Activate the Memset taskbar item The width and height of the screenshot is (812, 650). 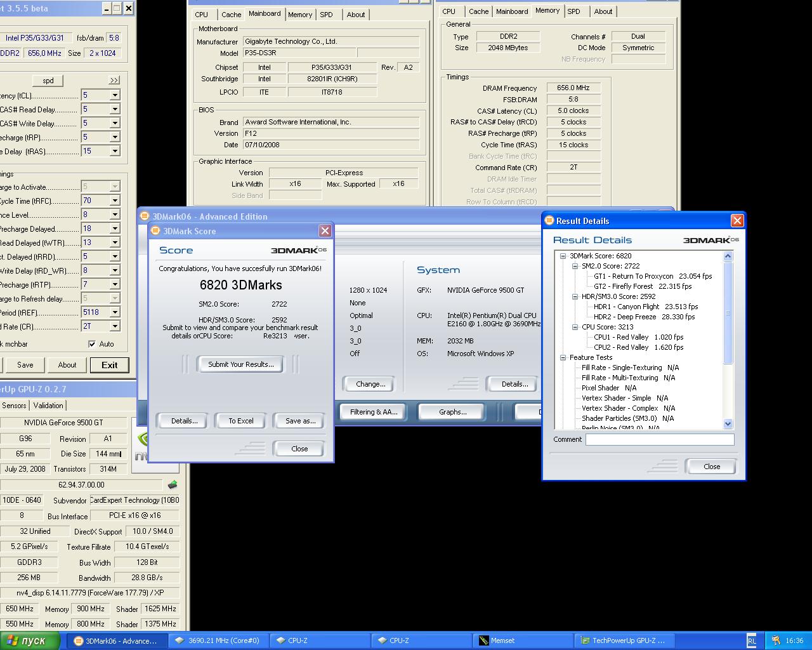click(524, 640)
